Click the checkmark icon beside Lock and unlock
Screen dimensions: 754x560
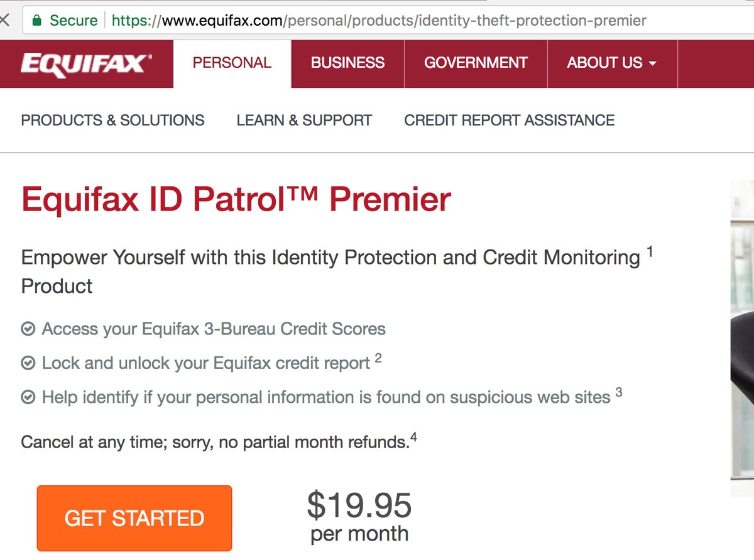click(28, 363)
